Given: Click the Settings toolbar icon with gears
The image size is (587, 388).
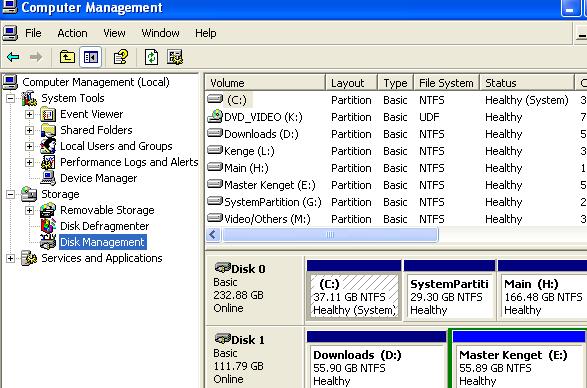Looking at the screenshot, I should click(x=175, y=57).
